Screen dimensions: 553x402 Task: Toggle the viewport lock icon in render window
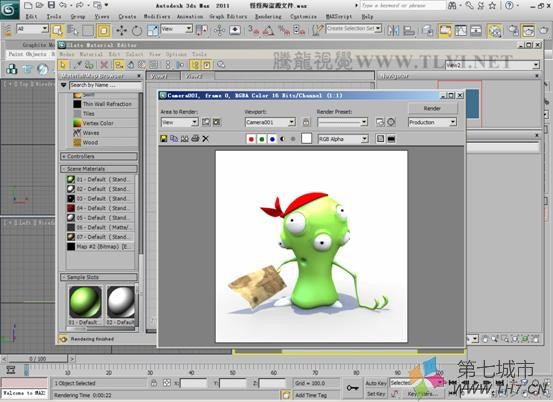(x=306, y=122)
